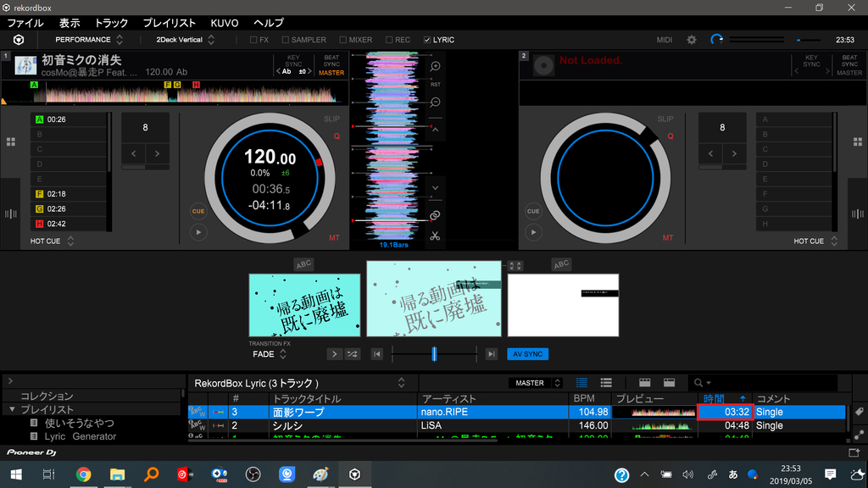
Task: Click the left ABC text tag icon
Action: (x=303, y=264)
